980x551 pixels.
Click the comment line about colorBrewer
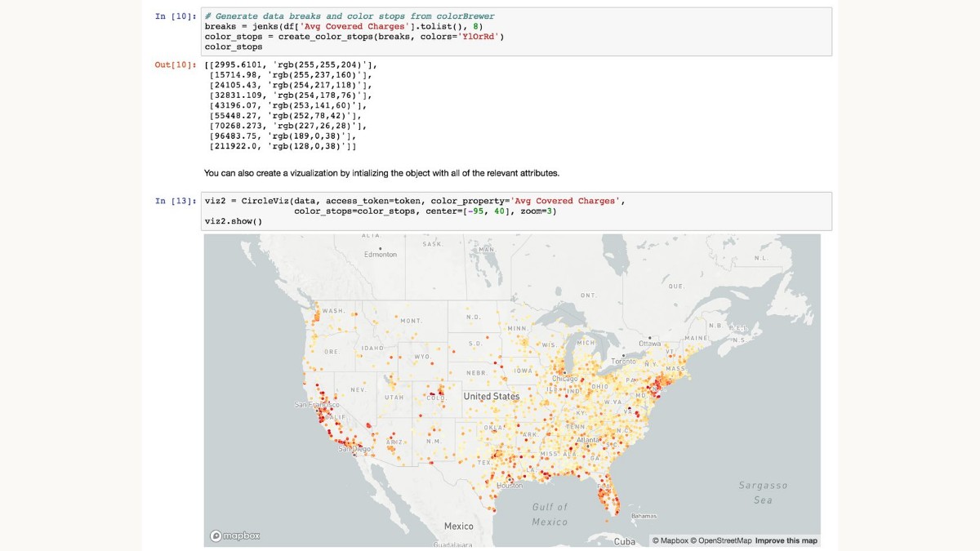[350, 16]
